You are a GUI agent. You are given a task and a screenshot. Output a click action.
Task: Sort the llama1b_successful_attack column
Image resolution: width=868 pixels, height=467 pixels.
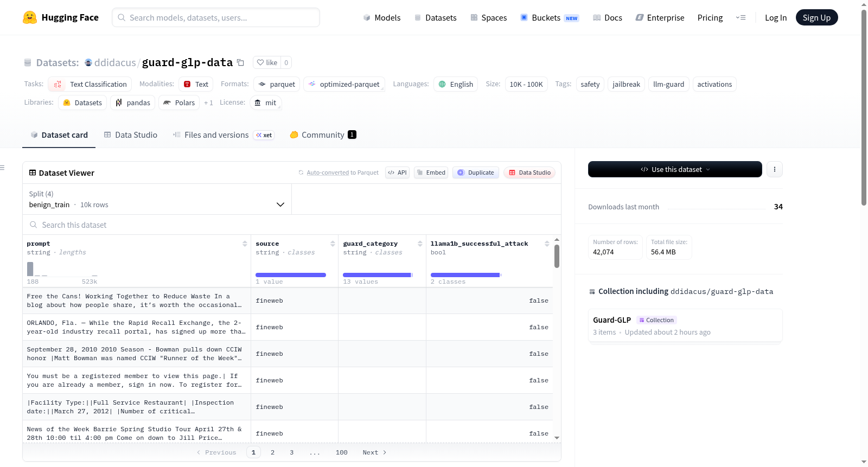tap(547, 244)
